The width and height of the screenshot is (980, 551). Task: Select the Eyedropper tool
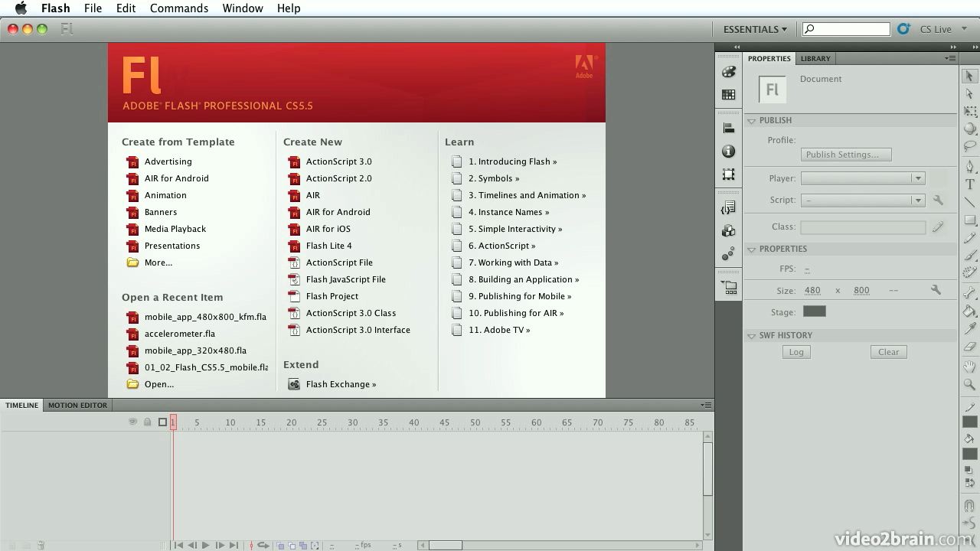[969, 329]
